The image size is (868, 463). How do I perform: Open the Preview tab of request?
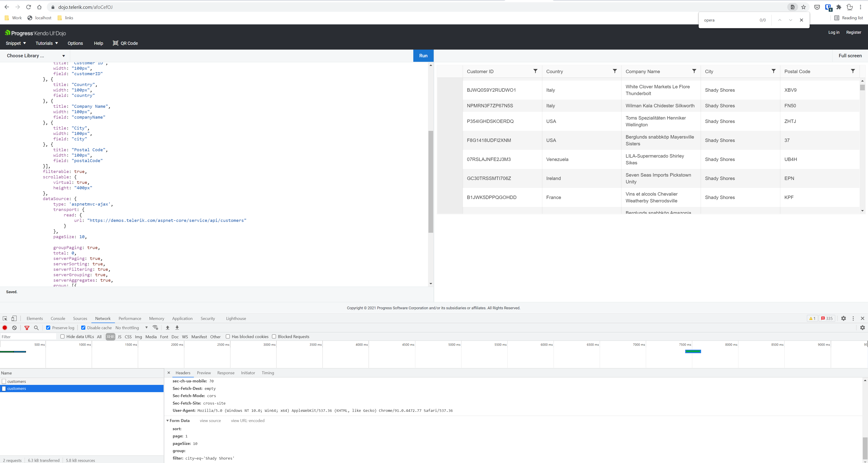(x=204, y=373)
